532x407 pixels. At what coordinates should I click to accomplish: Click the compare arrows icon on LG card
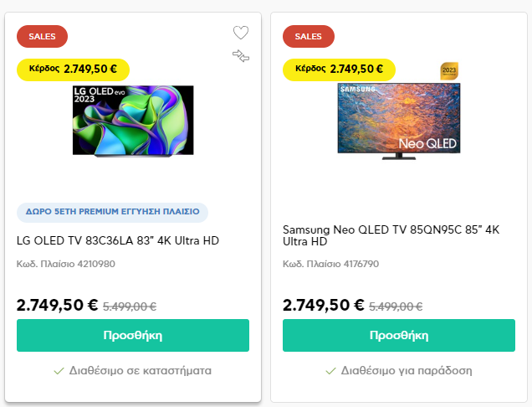click(241, 56)
